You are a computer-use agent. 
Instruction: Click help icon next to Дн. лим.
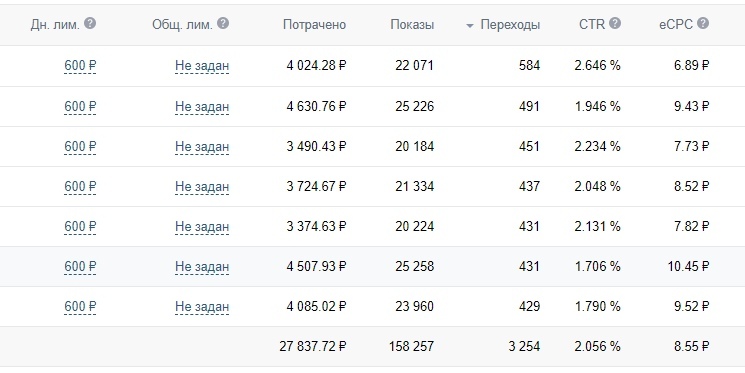coord(90,23)
